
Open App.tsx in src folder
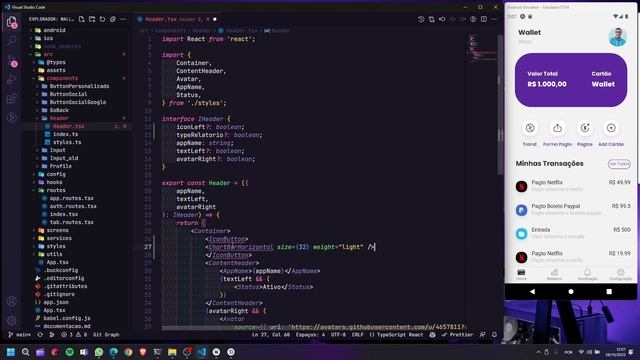pos(58,262)
